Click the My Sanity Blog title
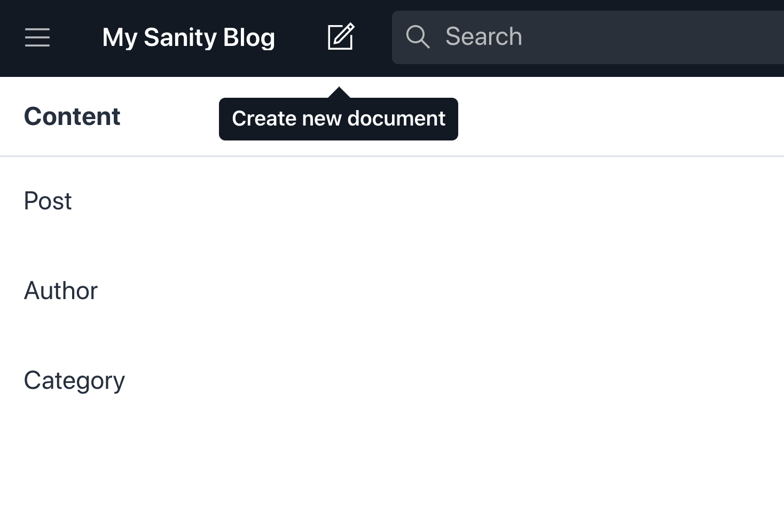Viewport: 784px width, 532px height. point(189,37)
